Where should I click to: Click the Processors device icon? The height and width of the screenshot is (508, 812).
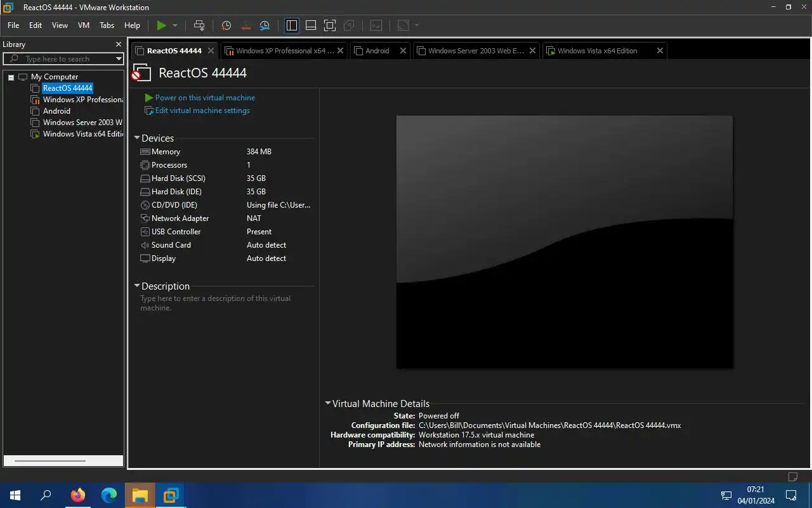click(145, 165)
